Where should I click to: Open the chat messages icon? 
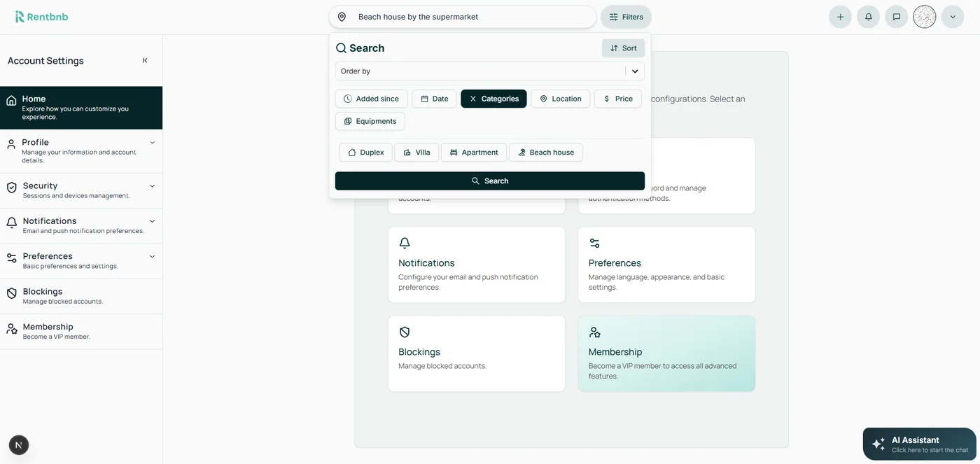pos(896,17)
